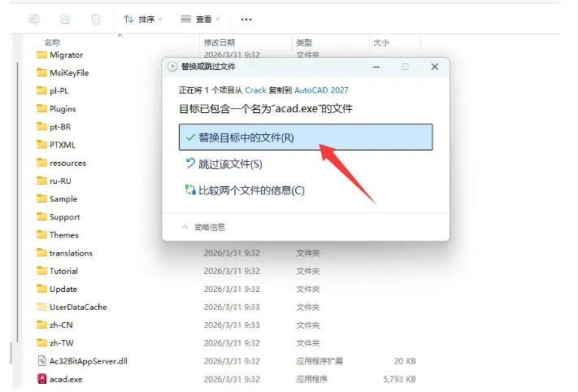Select the zh-TW folder icon
Viewport: 578px width, 392px height.
pos(41,343)
